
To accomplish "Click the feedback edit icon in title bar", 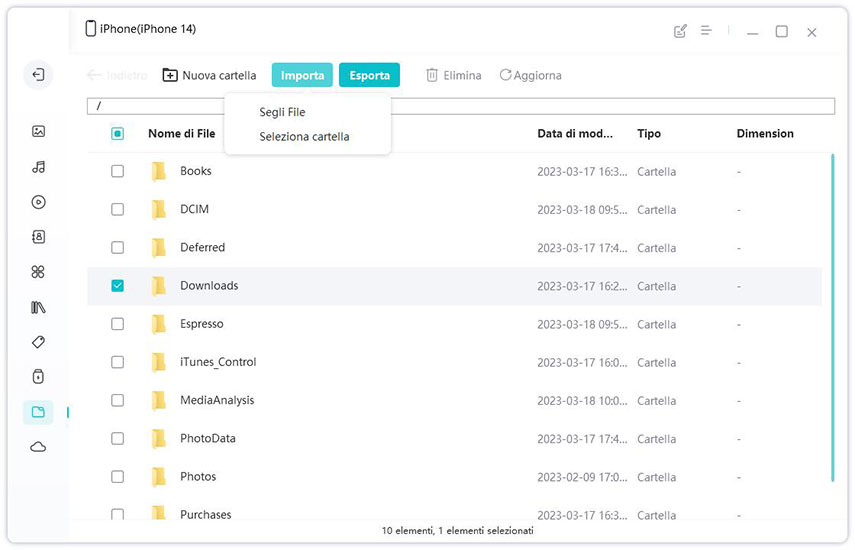I will (x=681, y=31).
